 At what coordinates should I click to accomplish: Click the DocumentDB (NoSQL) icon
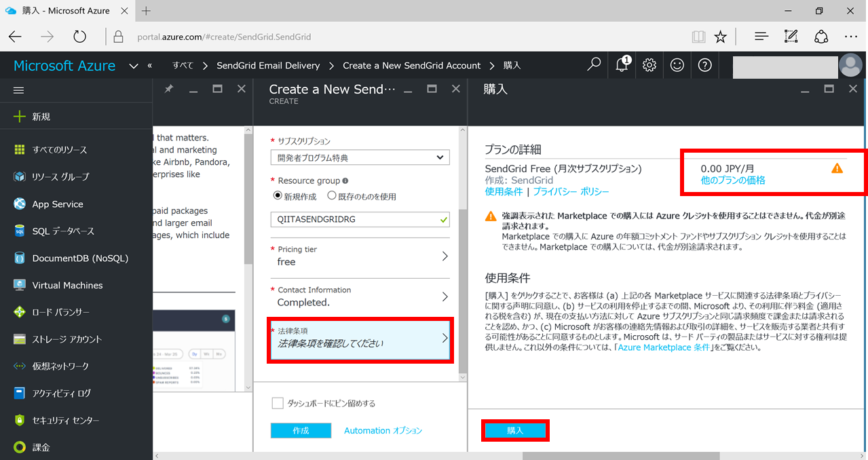point(20,258)
